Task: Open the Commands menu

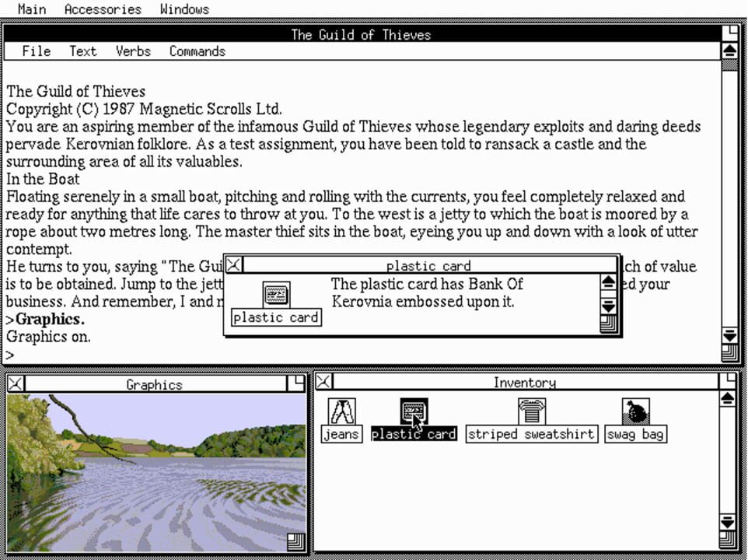Action: [197, 51]
